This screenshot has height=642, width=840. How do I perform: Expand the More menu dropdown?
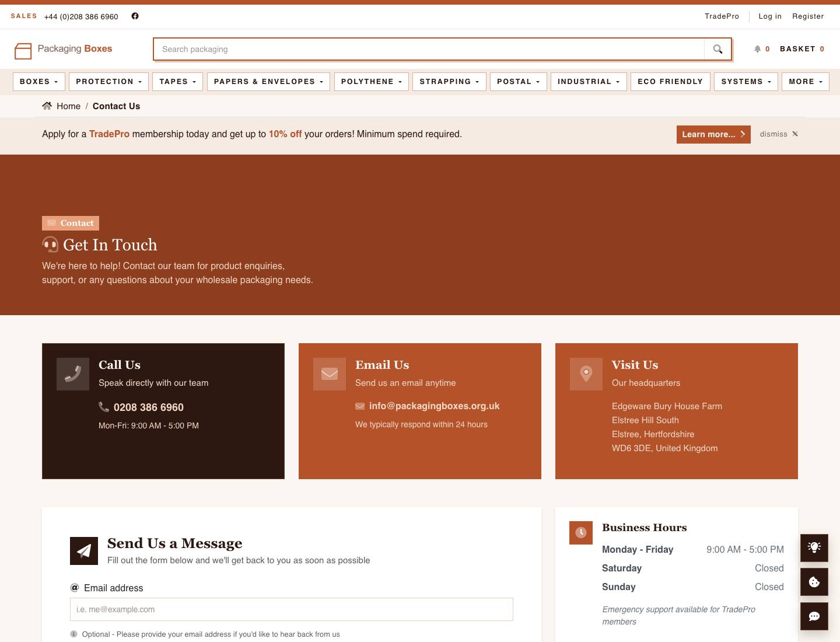[x=806, y=82]
